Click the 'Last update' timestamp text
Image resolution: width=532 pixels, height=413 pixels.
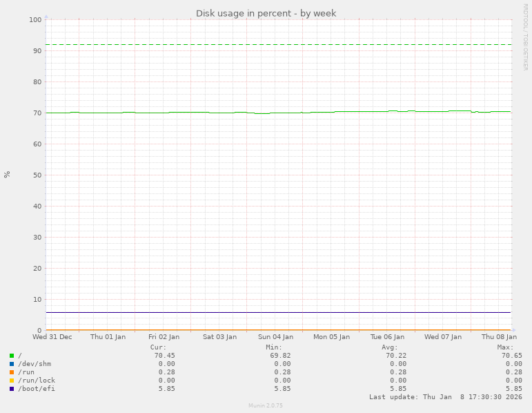pyautogui.click(x=446, y=396)
